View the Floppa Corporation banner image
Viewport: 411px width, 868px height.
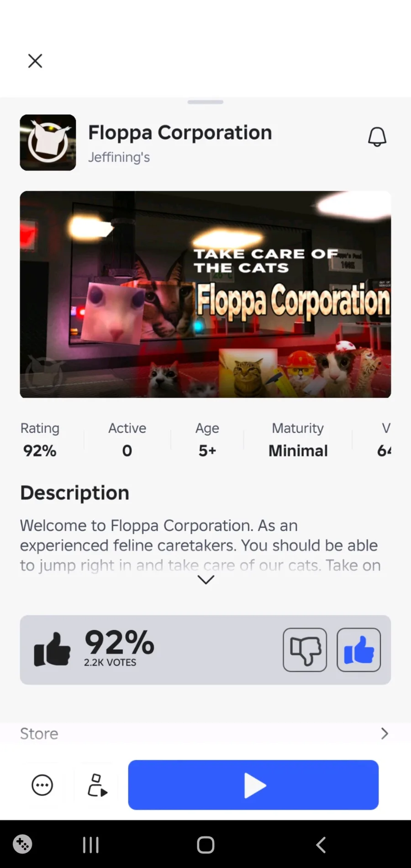(205, 294)
